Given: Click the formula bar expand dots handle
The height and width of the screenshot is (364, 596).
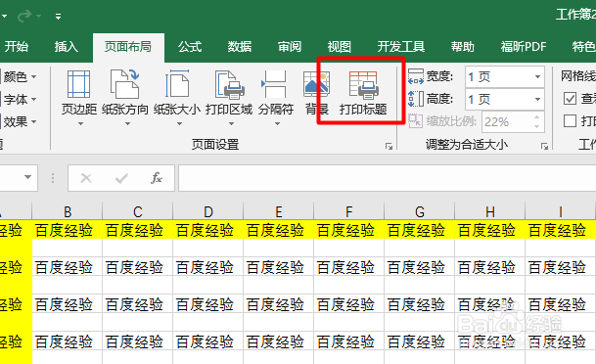Looking at the screenshot, I should [x=53, y=178].
